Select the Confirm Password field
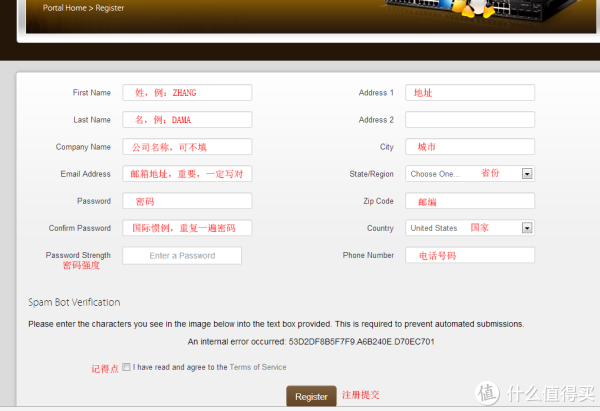600x411 pixels. point(187,228)
